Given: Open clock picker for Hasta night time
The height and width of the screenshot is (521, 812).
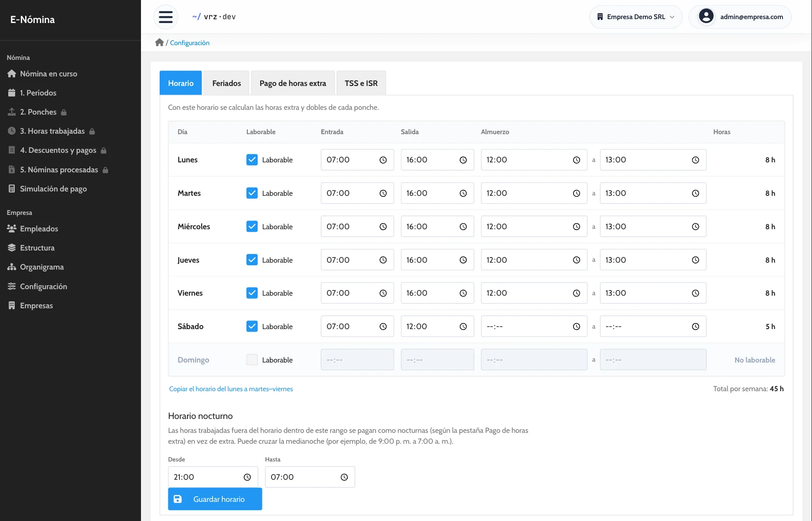Looking at the screenshot, I should point(344,477).
